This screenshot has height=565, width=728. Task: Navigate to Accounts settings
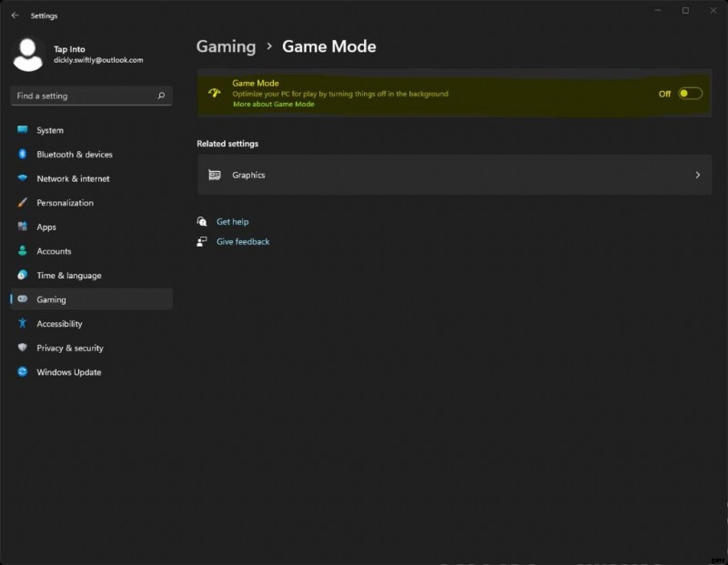(92, 251)
